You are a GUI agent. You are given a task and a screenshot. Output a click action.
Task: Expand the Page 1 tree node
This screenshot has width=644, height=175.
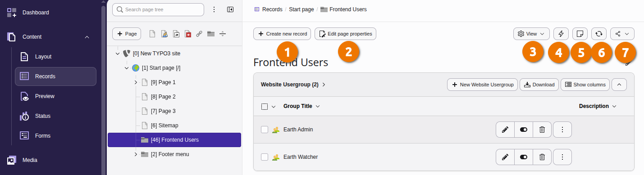click(136, 82)
